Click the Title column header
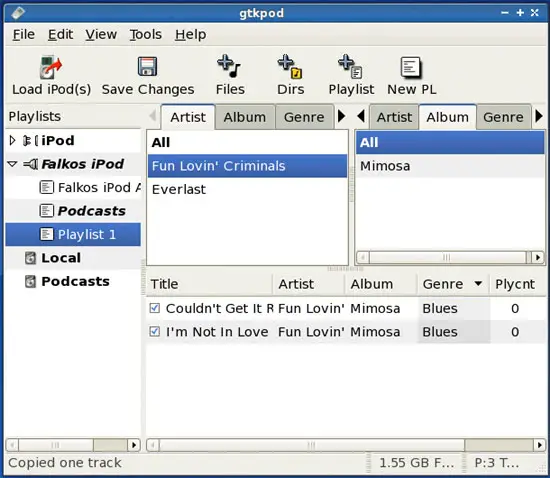 [x=209, y=284]
